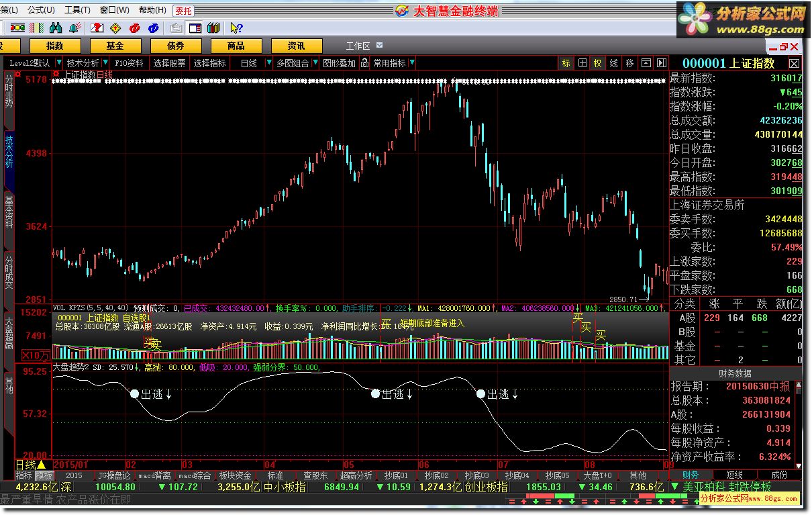This screenshot has height=515, width=812.
Task: Click the 财务数据 section header
Action: pos(735,373)
